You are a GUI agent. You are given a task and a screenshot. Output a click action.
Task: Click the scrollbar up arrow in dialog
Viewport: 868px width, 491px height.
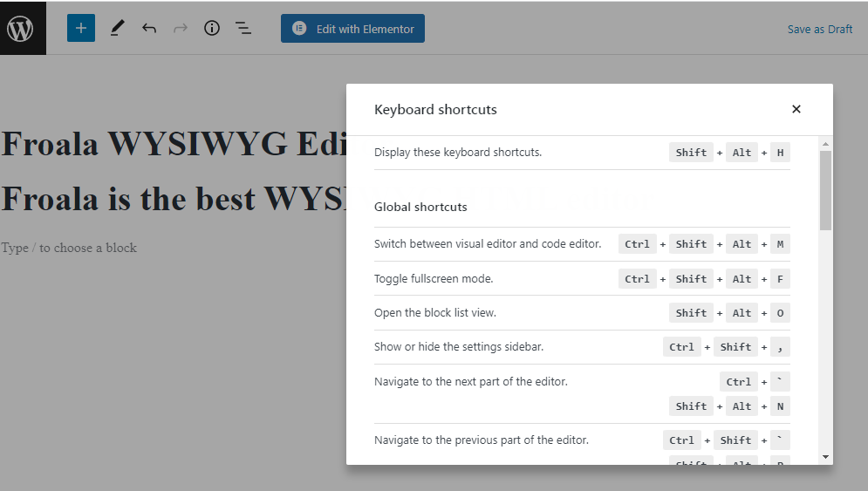click(825, 144)
